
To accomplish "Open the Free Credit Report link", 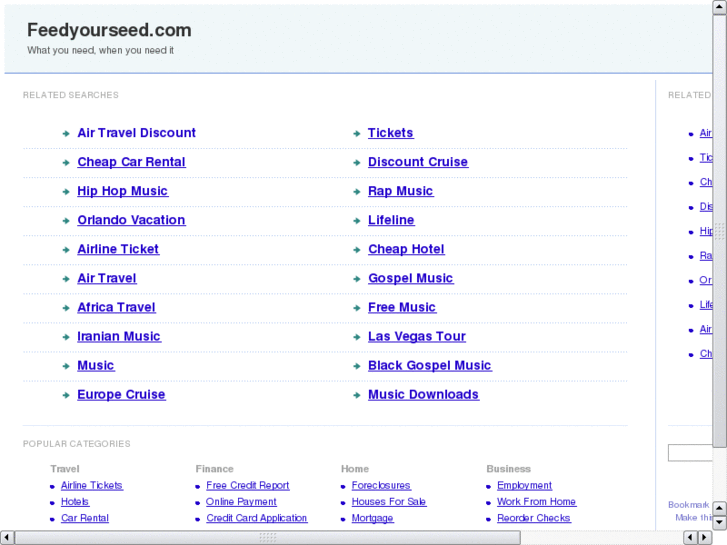I will [248, 486].
